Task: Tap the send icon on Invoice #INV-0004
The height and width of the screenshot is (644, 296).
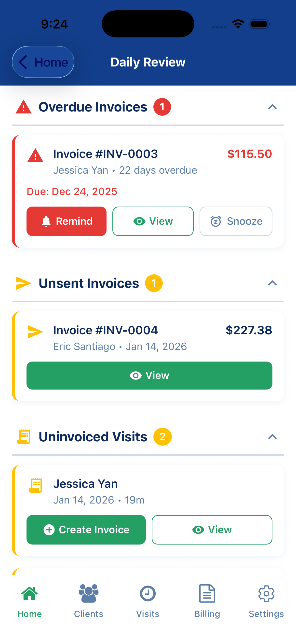Action: [x=35, y=332]
